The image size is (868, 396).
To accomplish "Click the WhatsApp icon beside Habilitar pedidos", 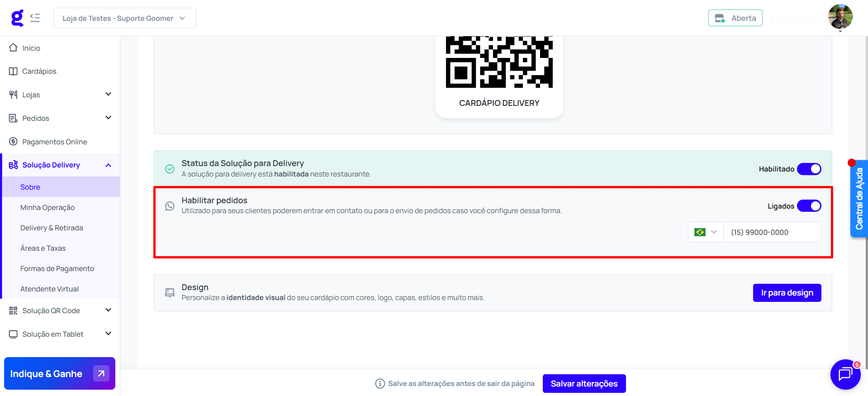I will tap(170, 206).
